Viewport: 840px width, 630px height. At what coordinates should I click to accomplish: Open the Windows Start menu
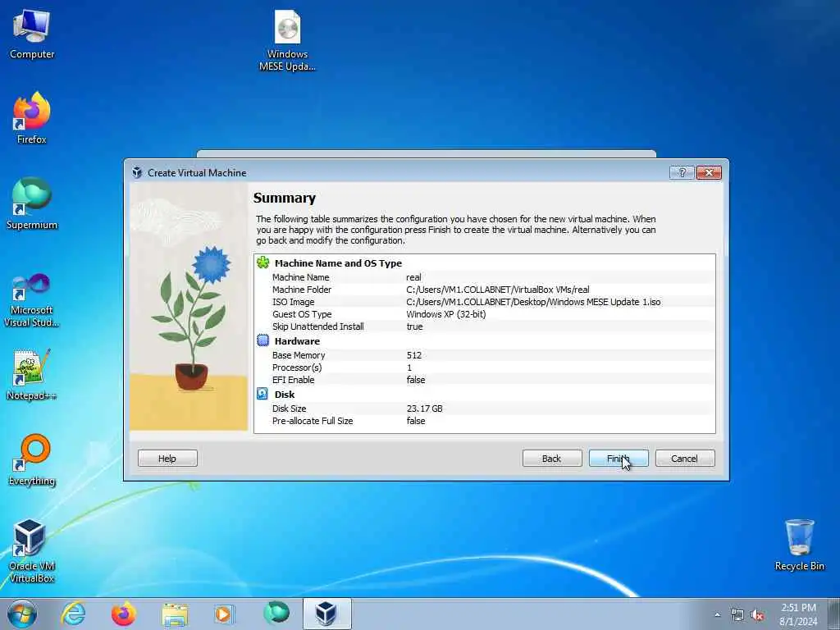coord(22,614)
